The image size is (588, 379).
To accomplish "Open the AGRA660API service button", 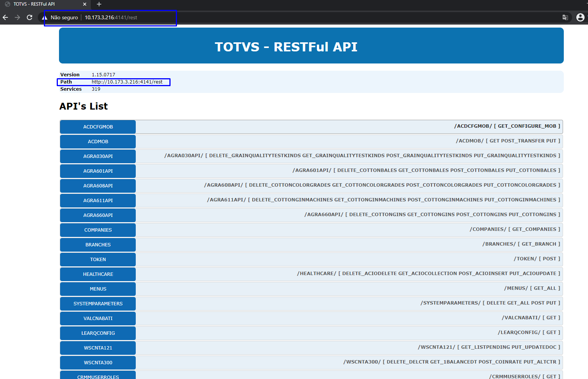I will (98, 215).
